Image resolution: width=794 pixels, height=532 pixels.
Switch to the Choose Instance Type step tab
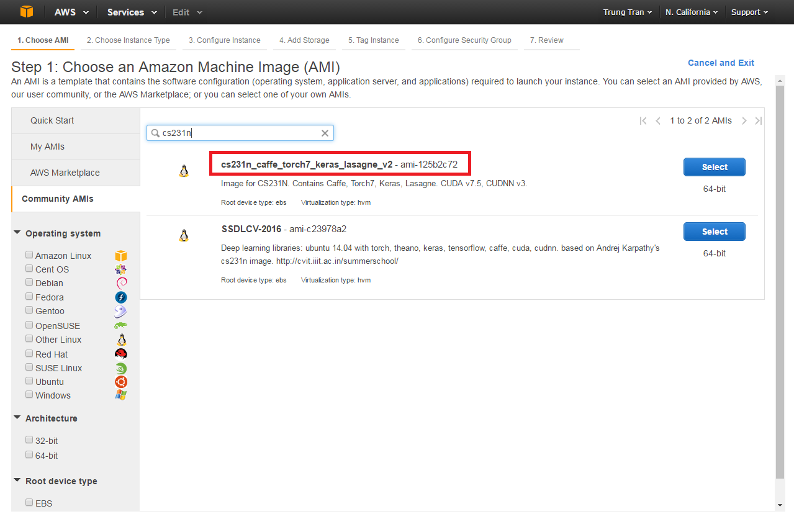pos(129,40)
